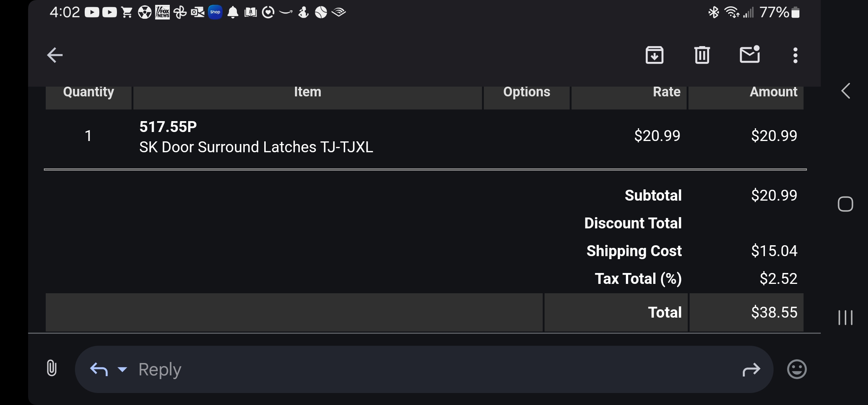Viewport: 868px width, 405px height.
Task: Tap the battery percentage indicator
Action: click(x=774, y=12)
